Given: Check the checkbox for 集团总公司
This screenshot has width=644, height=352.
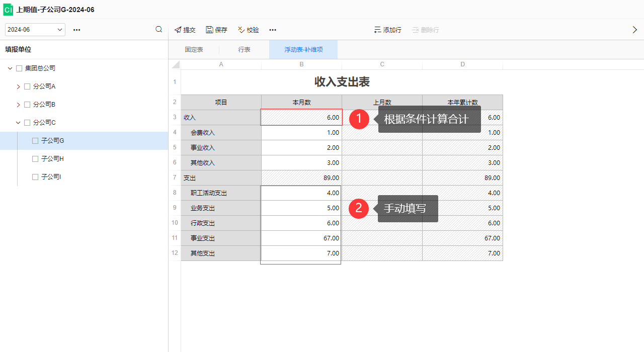Looking at the screenshot, I should [x=19, y=68].
